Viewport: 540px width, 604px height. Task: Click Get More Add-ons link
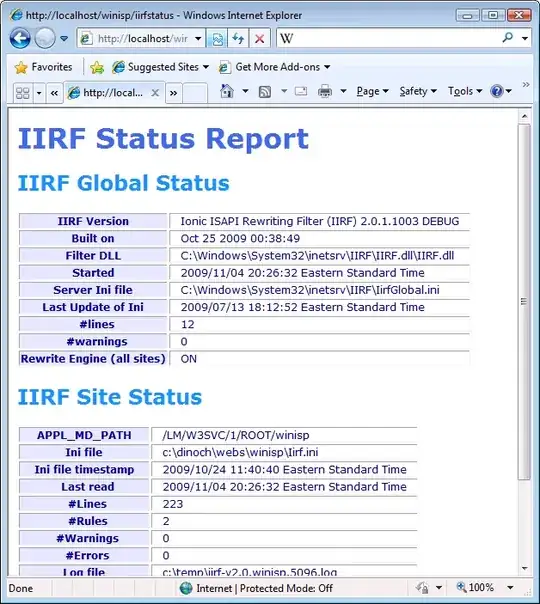pyautogui.click(x=275, y=67)
